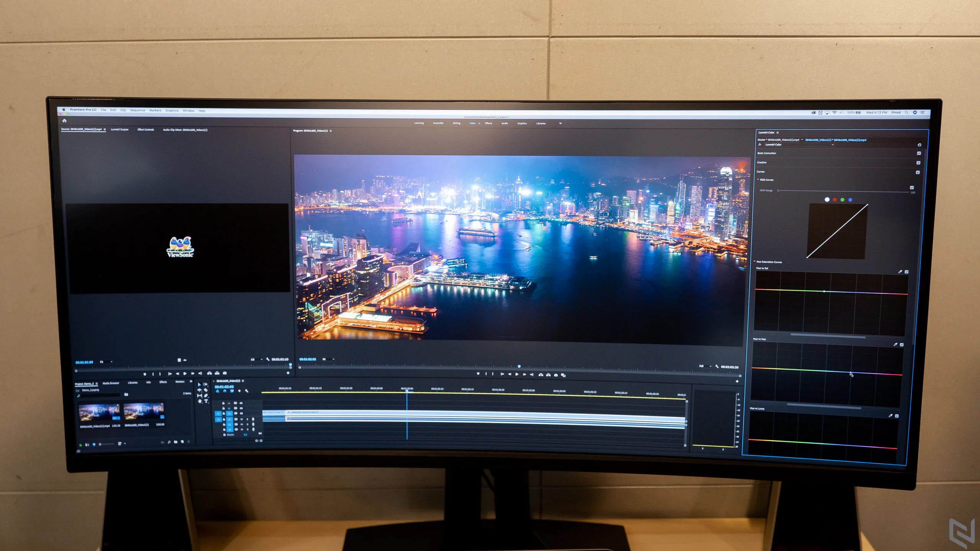
Task: Open Program monitor settings wrench
Action: coord(717,367)
